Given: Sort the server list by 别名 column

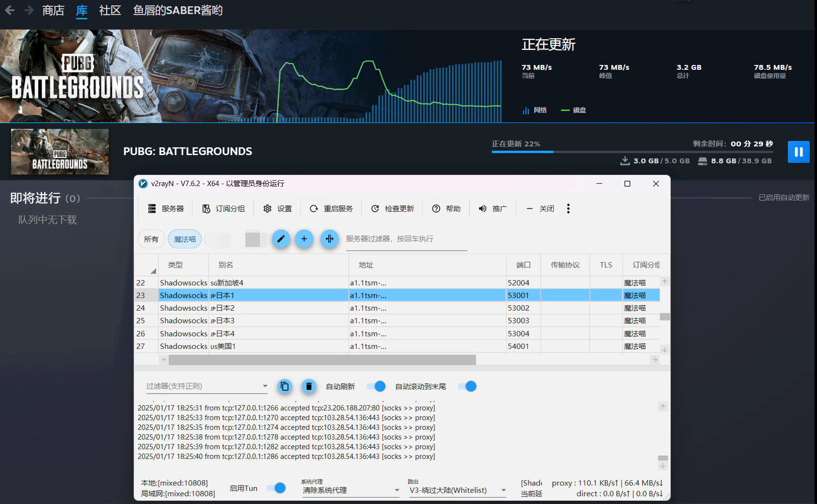Looking at the screenshot, I should (278, 265).
